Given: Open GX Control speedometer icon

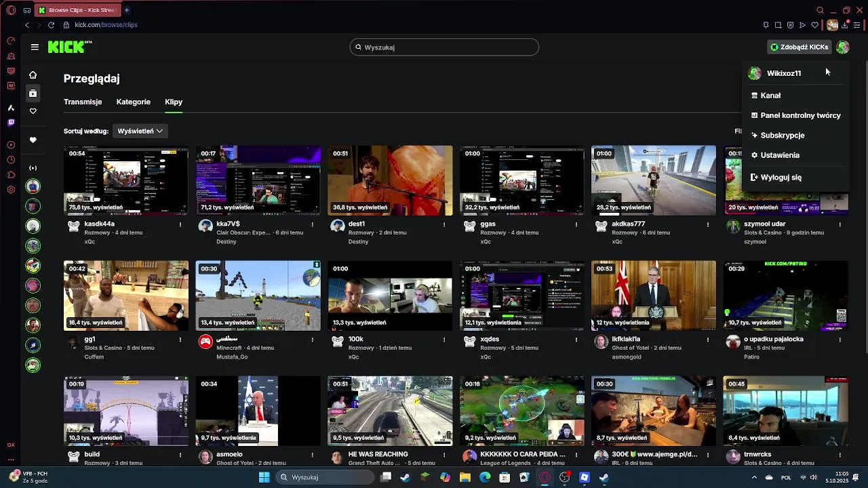Looking at the screenshot, I should click(x=11, y=41).
